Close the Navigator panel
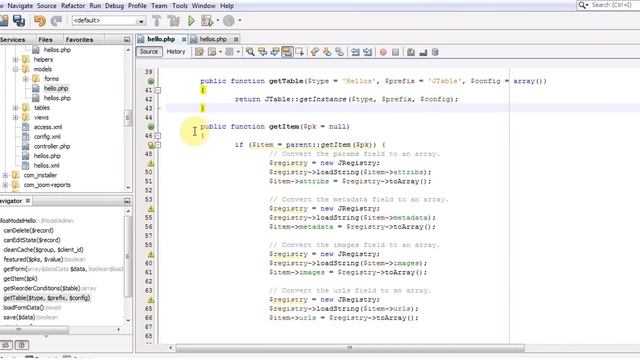 [28, 201]
